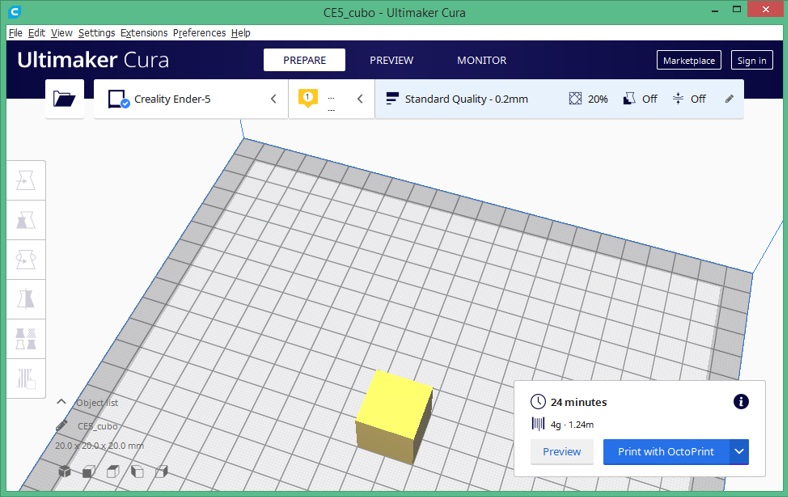
Task: Click the 4g · 1.24m material usage text
Action: click(x=572, y=425)
